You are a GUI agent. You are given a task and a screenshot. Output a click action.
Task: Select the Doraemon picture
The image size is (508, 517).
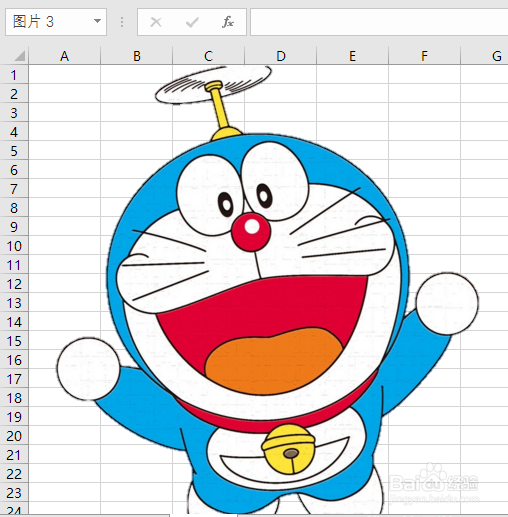[267, 290]
